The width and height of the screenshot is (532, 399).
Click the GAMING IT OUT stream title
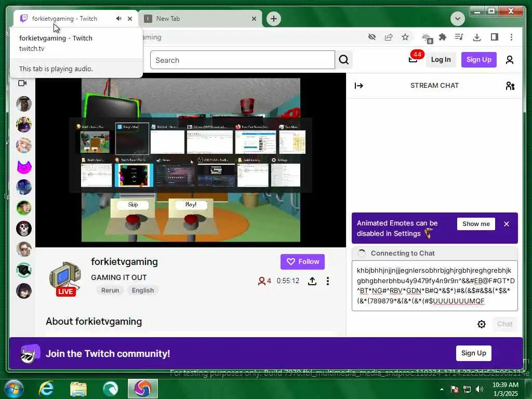[x=119, y=277]
